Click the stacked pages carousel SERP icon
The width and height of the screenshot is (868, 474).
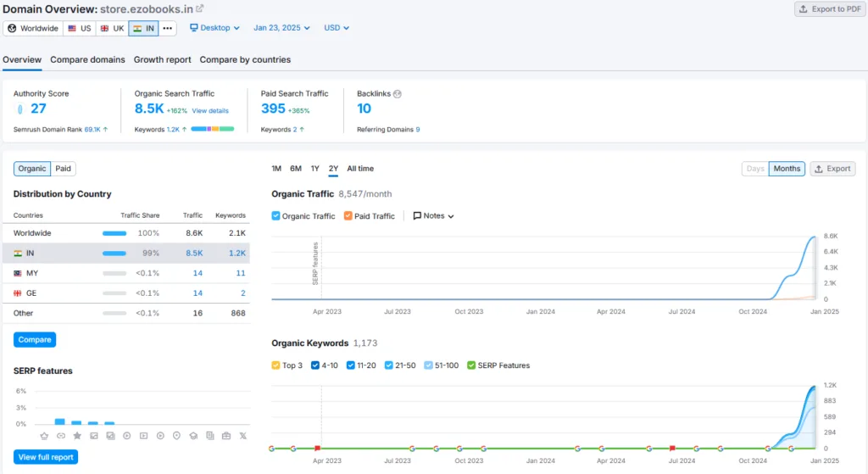210,436
